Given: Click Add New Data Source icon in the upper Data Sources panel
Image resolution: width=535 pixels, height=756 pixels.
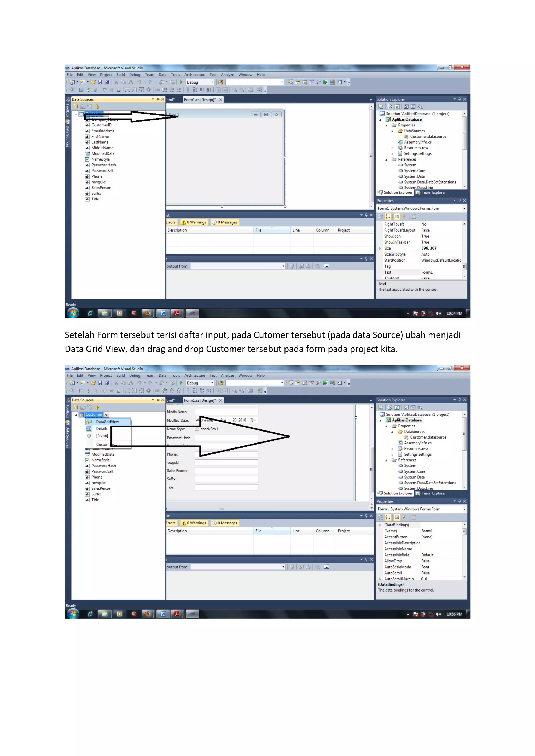Looking at the screenshot, I should click(76, 106).
